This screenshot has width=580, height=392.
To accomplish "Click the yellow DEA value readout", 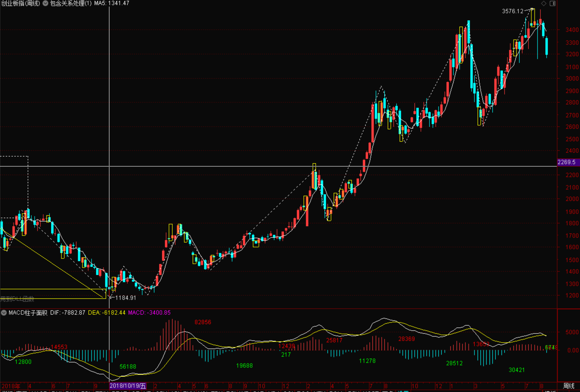I will (106, 313).
